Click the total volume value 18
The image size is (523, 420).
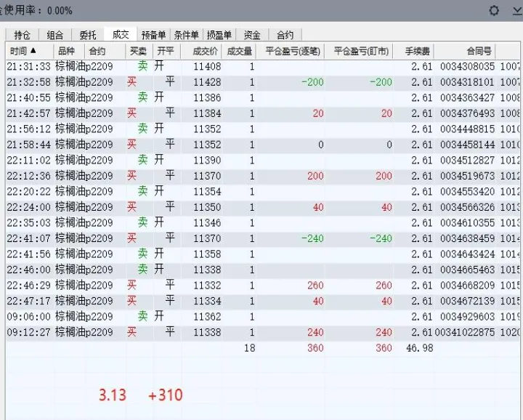click(249, 348)
